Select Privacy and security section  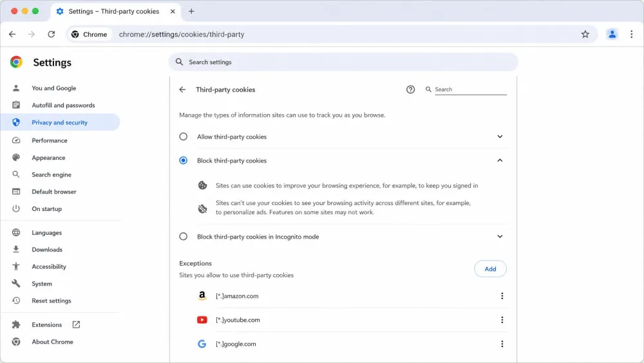(x=60, y=123)
